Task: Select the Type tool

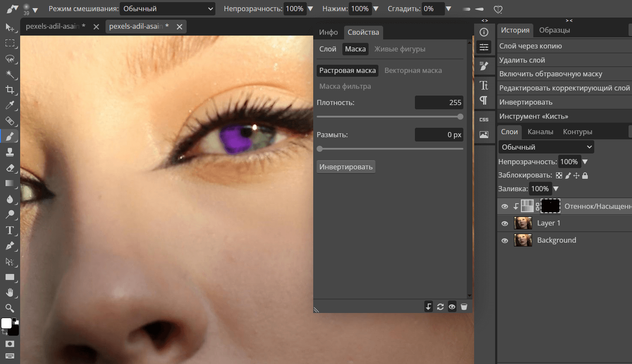Action: click(x=9, y=230)
